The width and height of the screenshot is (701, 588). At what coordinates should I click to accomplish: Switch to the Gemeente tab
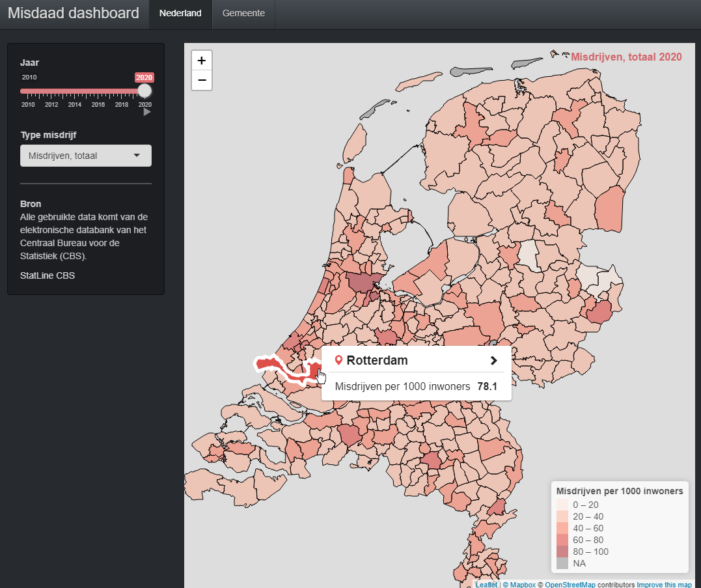tap(243, 14)
